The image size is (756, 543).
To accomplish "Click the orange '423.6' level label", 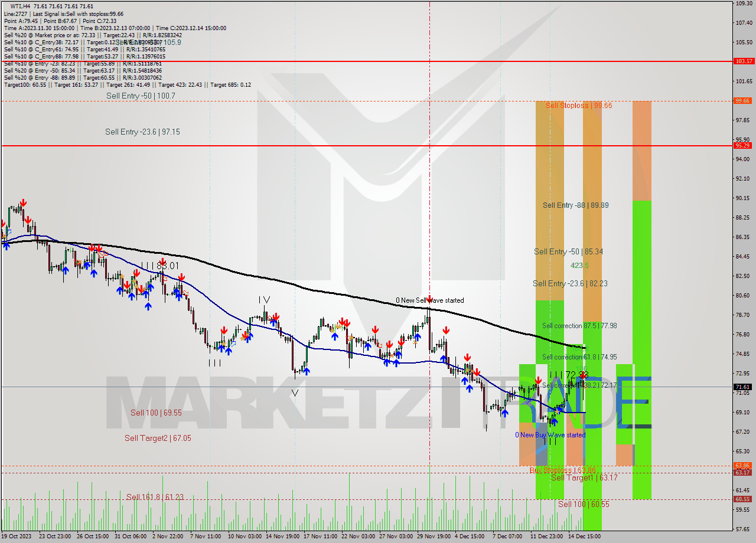I will point(579,266).
